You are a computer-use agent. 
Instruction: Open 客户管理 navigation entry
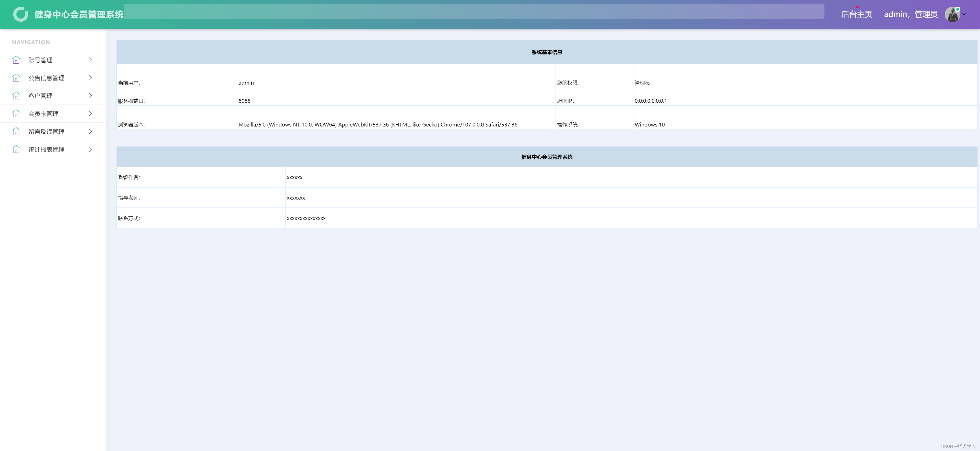pyautogui.click(x=40, y=96)
